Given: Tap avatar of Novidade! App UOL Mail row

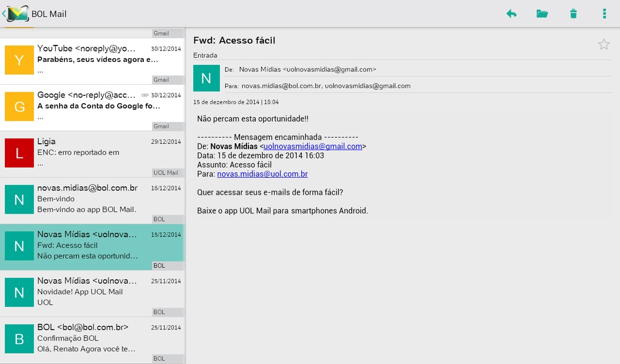Looking at the screenshot, I should click(19, 292).
